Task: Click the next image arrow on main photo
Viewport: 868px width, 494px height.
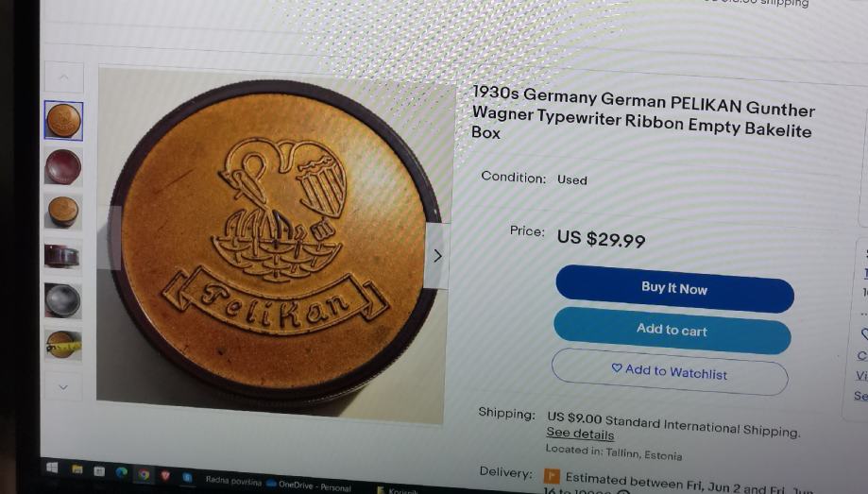Action: (437, 255)
